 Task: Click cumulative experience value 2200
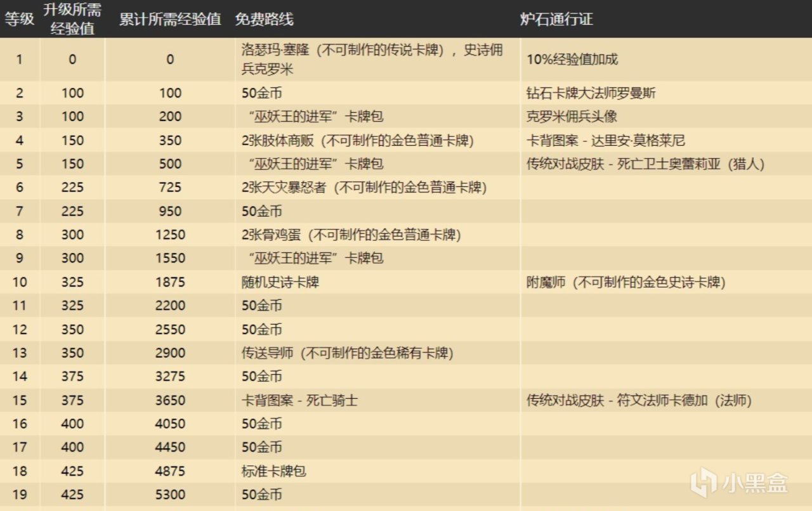[170, 306]
